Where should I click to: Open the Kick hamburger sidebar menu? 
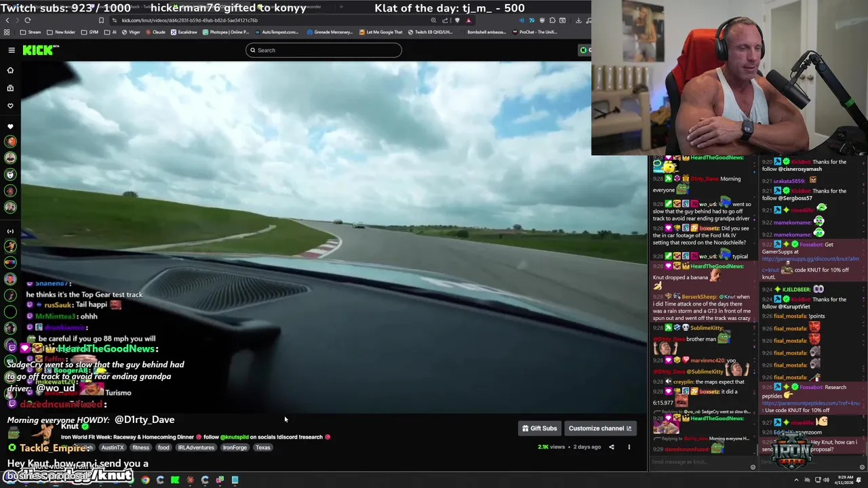12,50
